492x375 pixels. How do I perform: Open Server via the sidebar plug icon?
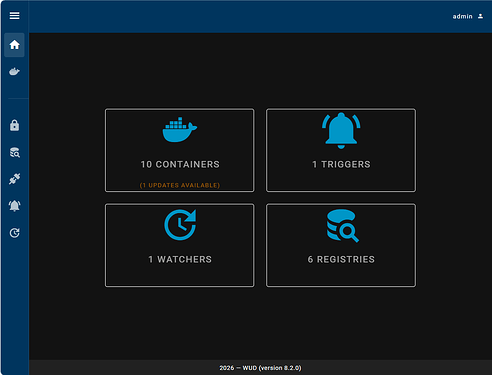14,179
